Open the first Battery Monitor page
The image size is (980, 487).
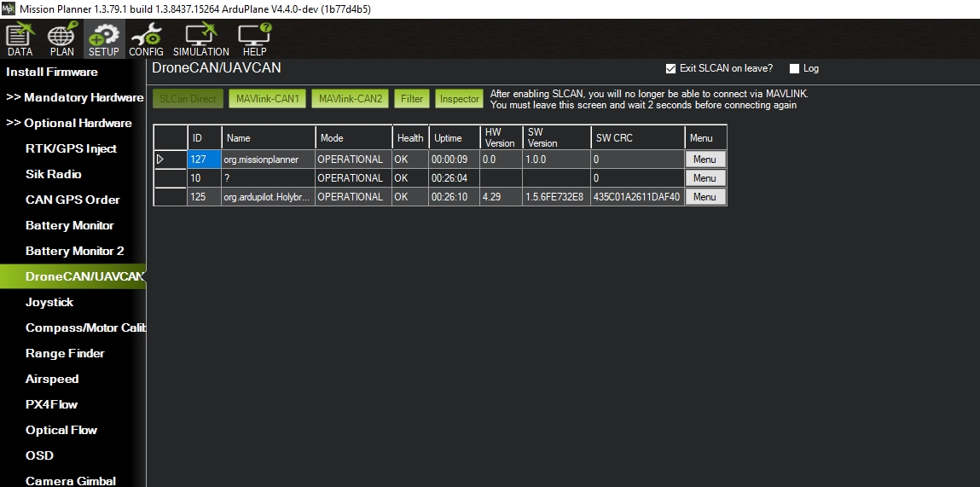tap(69, 226)
